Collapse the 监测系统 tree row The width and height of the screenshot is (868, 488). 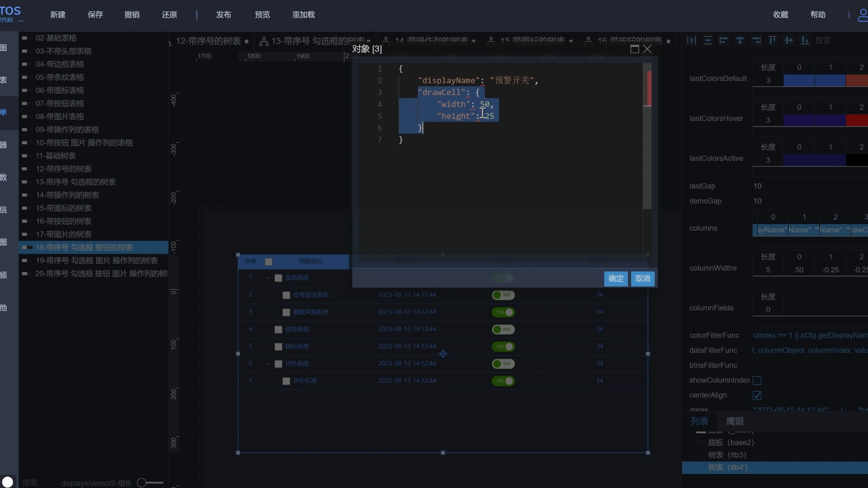269,278
